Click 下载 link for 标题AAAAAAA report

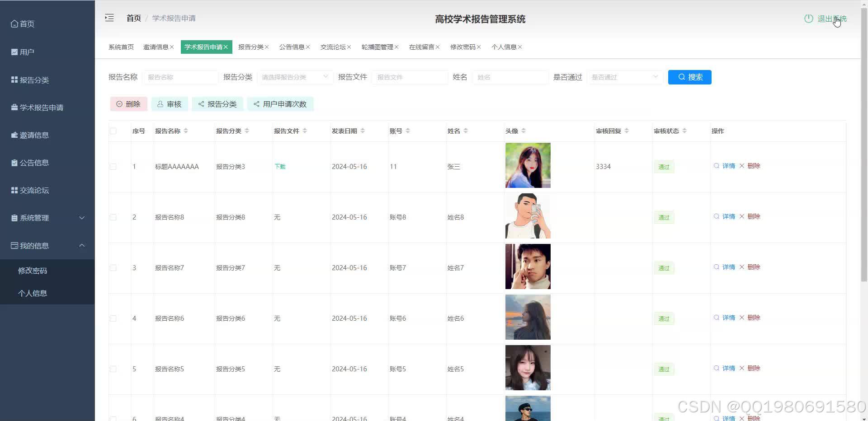[279, 166]
